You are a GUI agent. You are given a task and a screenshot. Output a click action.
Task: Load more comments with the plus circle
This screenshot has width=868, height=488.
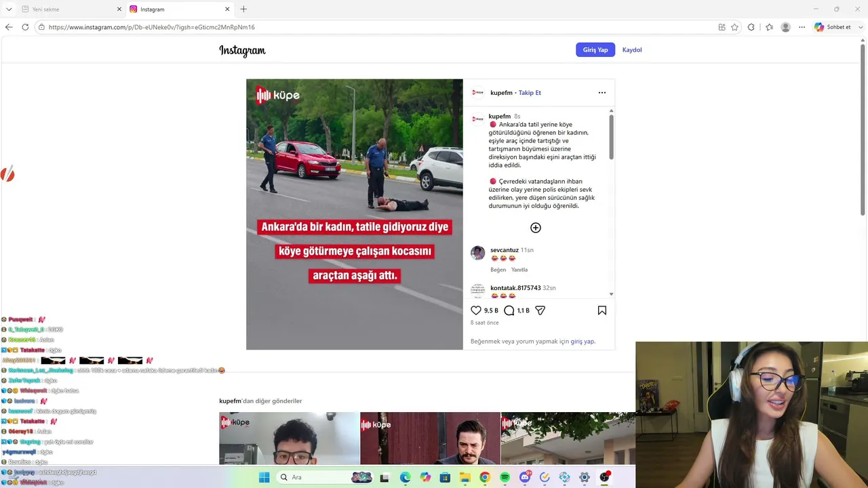tap(536, 228)
